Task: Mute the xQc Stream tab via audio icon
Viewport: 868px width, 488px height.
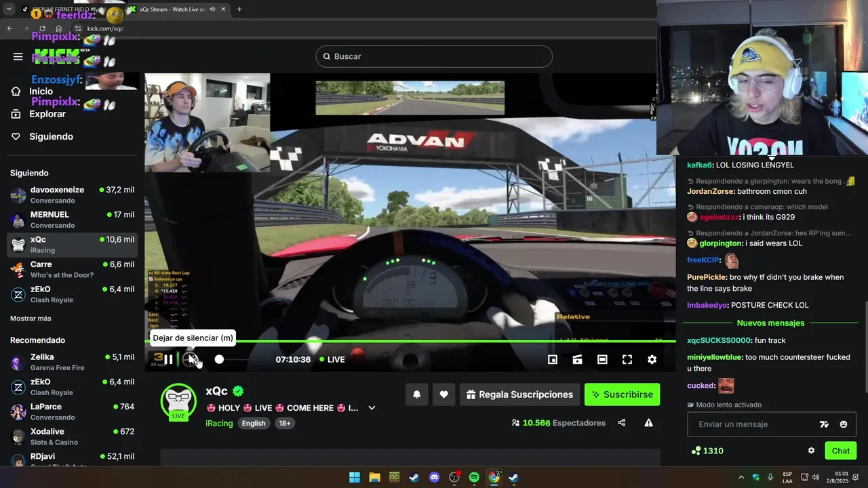Action: [x=212, y=9]
